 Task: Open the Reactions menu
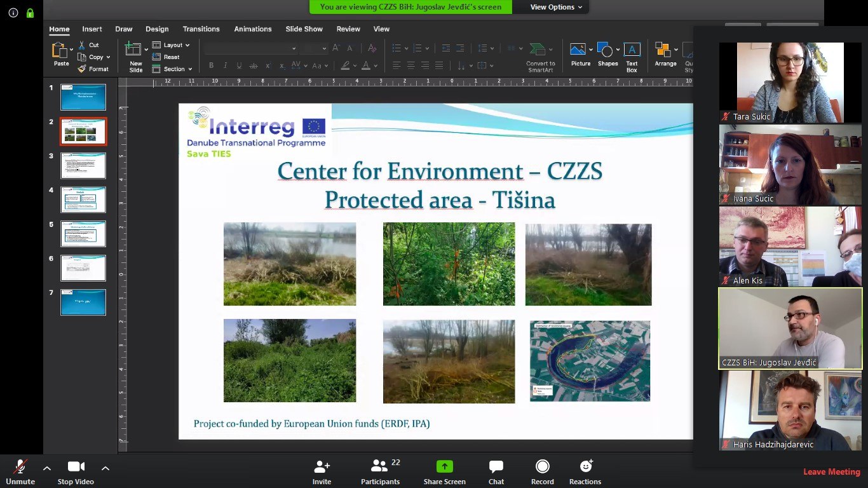coord(585,467)
